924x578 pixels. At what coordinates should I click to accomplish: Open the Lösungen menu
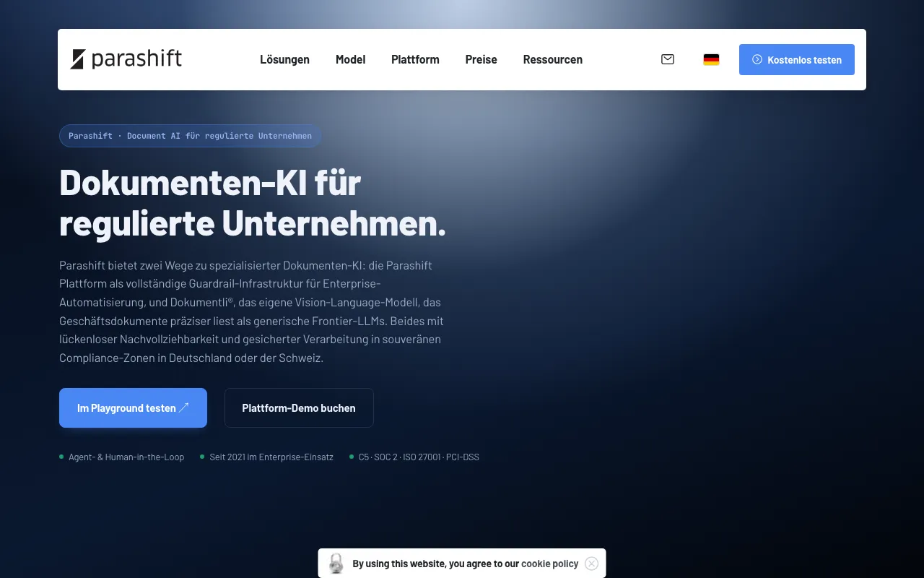tap(284, 59)
